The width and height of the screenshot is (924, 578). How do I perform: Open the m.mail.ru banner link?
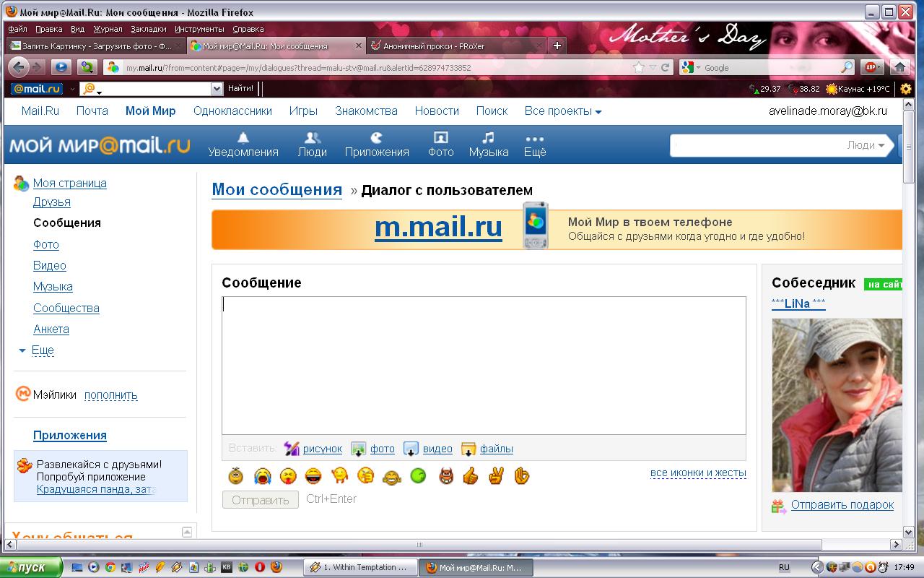tap(438, 227)
